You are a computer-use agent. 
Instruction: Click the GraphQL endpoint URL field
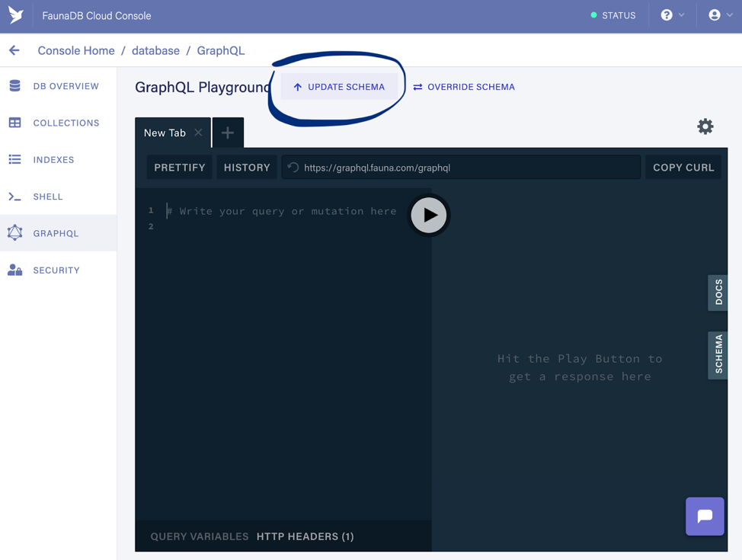pos(461,168)
